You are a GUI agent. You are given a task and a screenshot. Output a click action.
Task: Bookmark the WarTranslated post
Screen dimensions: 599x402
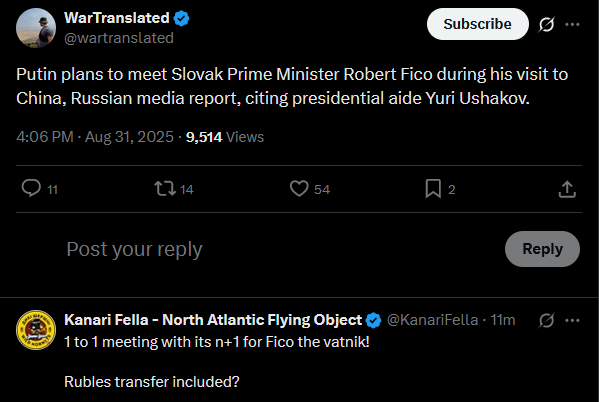click(433, 188)
